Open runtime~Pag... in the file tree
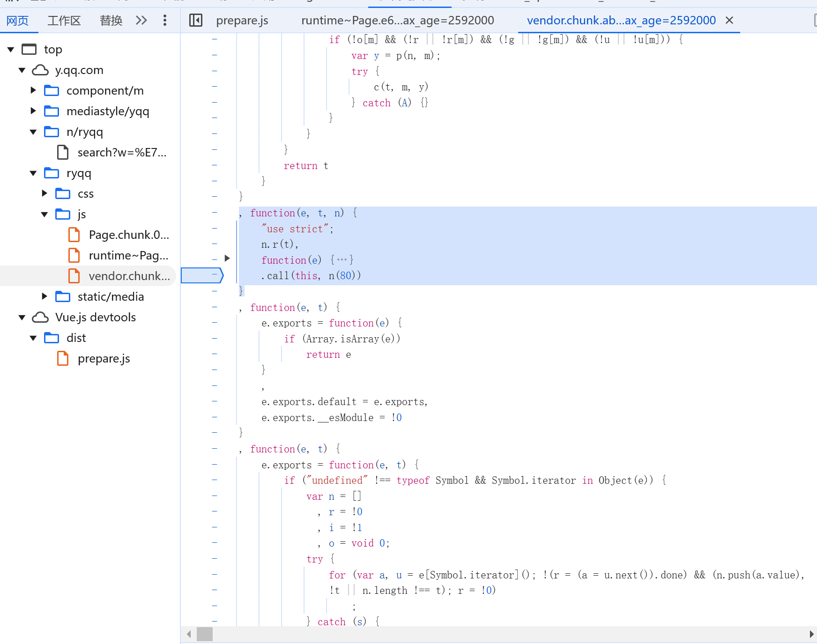The height and width of the screenshot is (644, 817). [x=128, y=255]
